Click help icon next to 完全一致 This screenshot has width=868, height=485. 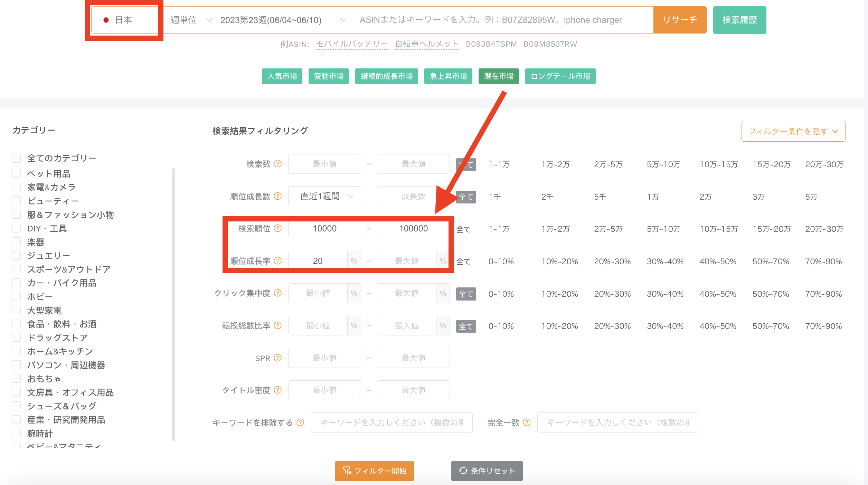coord(527,422)
